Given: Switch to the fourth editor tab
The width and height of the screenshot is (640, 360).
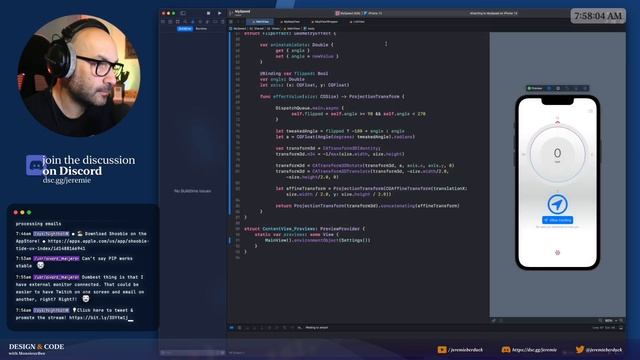Looking at the screenshot, I should point(357,22).
